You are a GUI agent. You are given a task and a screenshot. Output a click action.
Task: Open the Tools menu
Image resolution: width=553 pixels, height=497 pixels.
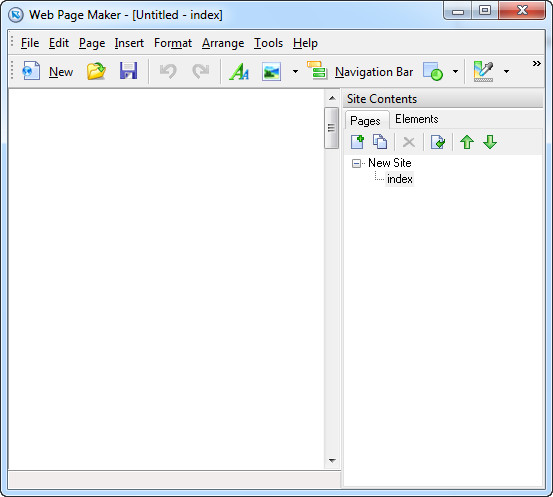(268, 43)
